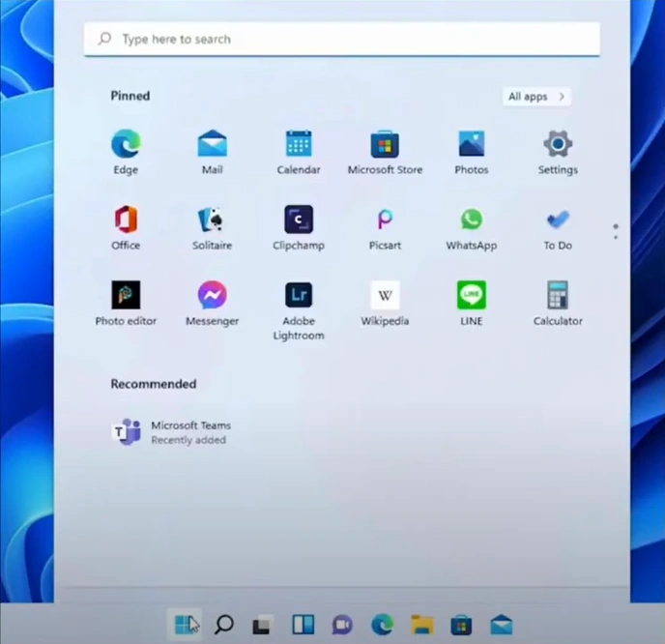The image size is (665, 644).
Task: Click the All apps chevron arrow
Action: tap(562, 97)
